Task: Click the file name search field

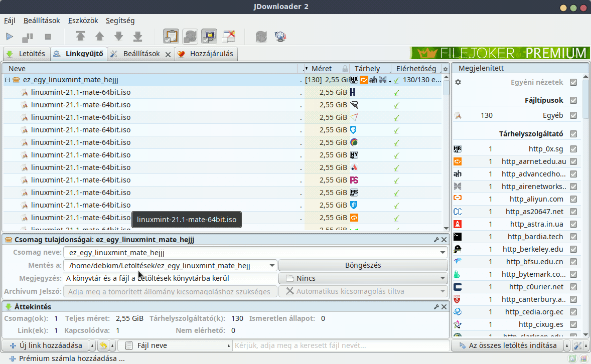Action: [x=341, y=345]
